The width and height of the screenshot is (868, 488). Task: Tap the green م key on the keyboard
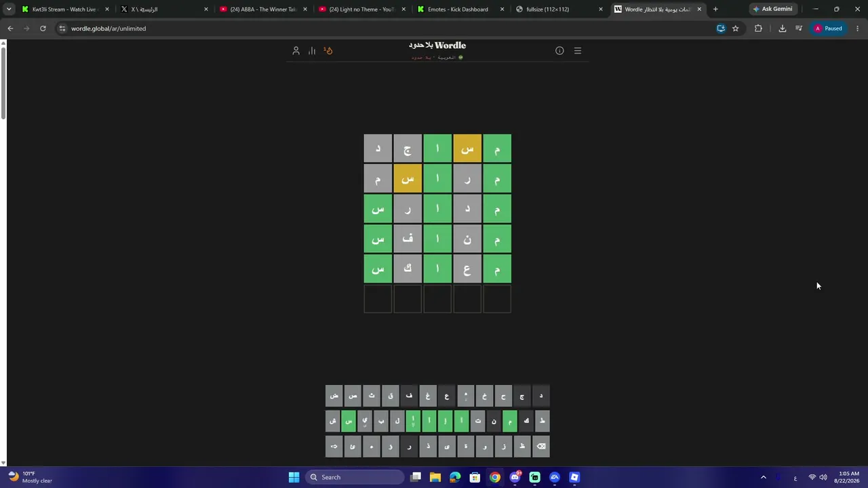pos(510,421)
